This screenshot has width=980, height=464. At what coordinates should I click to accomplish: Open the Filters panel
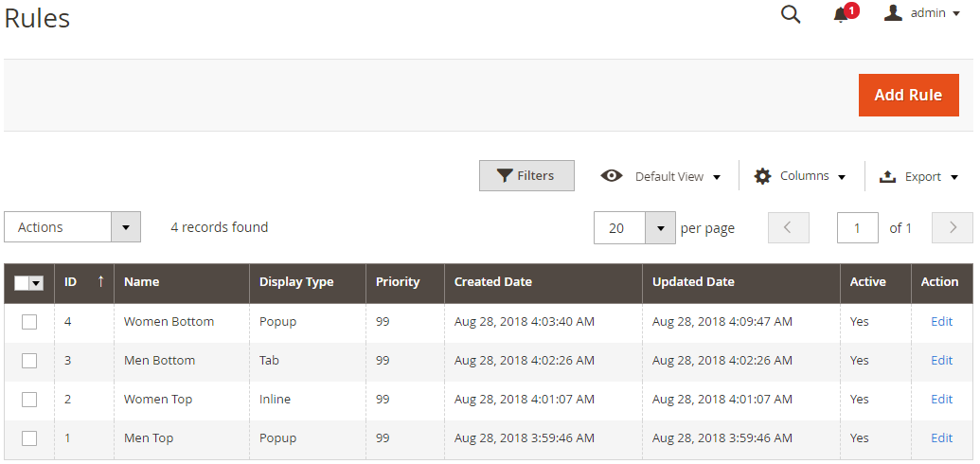tap(526, 176)
